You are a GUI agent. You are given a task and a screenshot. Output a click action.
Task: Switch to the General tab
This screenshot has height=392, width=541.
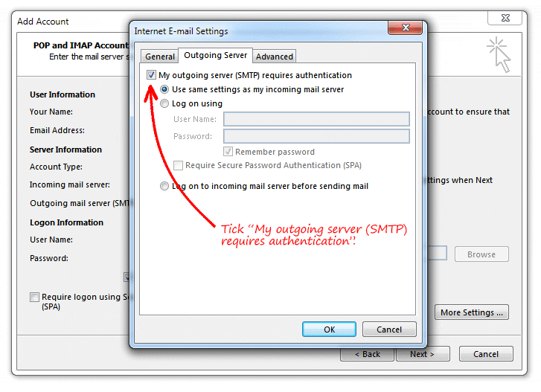click(x=160, y=57)
